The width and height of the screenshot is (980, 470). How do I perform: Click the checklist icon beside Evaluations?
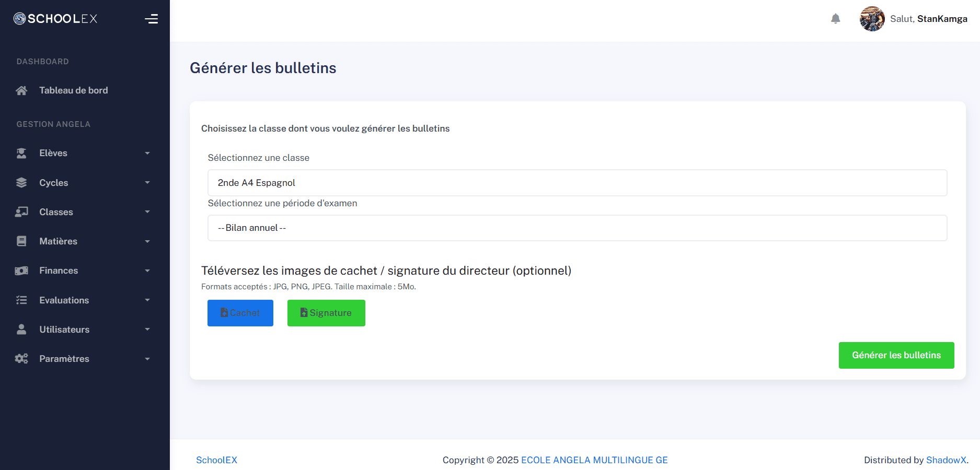[x=21, y=300]
